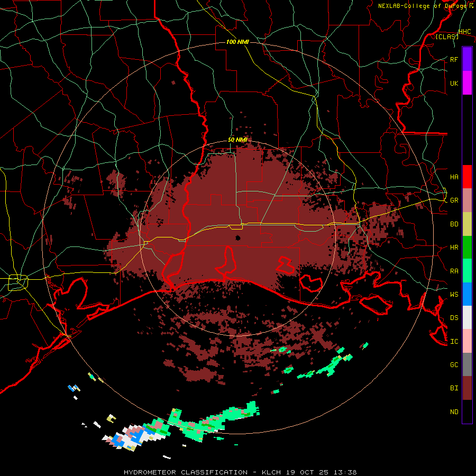Click the IC legend label text

[454, 342]
